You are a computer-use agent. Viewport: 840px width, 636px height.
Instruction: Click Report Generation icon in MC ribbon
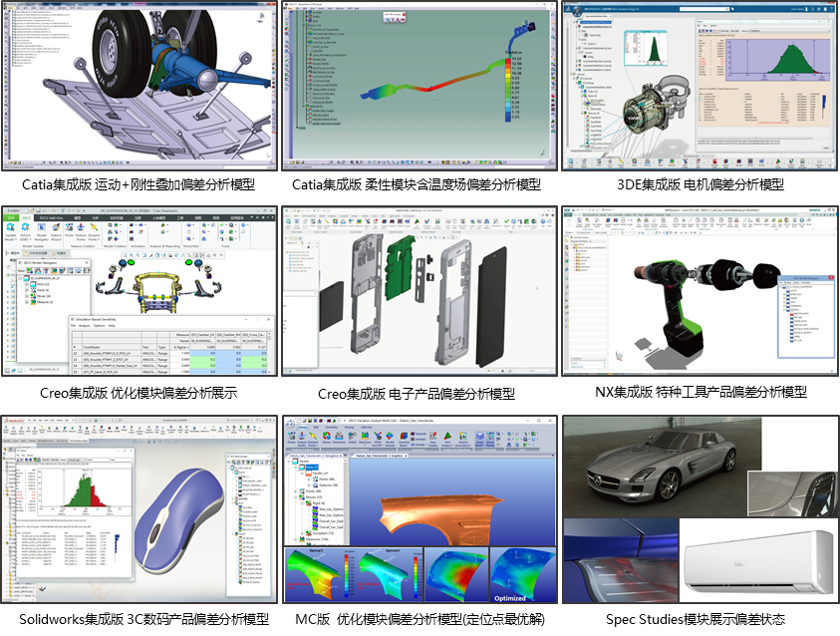point(463,439)
